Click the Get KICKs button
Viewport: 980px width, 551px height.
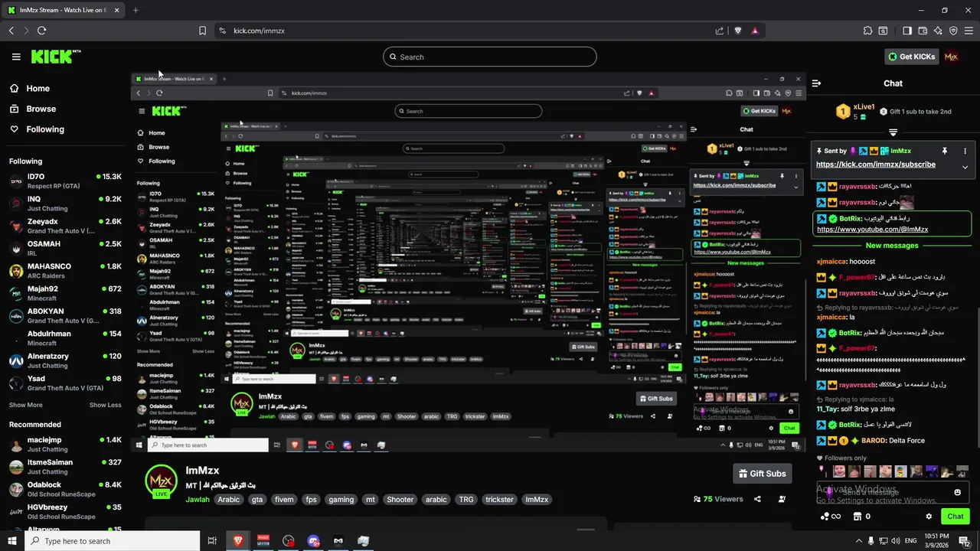910,57
